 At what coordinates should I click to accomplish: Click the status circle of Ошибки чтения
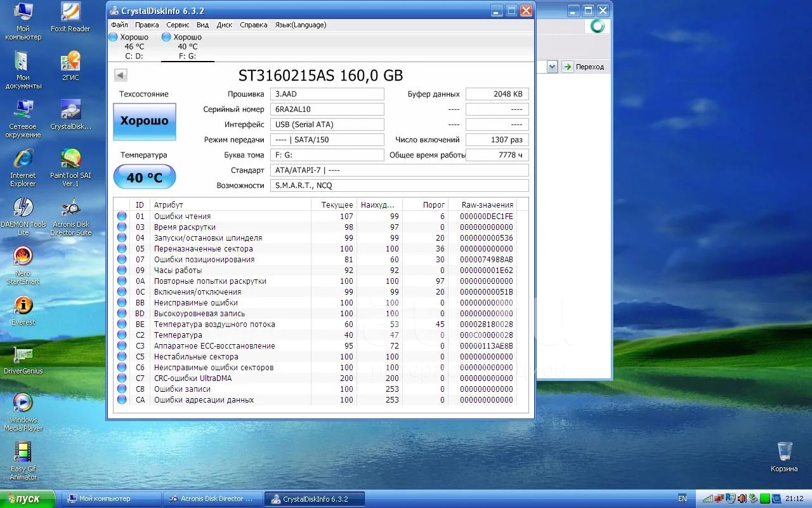tap(122, 217)
